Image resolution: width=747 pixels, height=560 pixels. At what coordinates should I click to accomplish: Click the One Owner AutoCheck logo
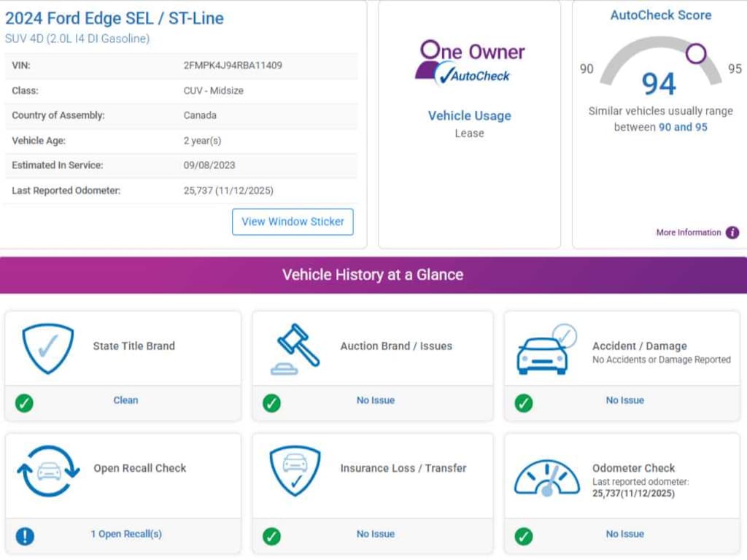click(470, 63)
